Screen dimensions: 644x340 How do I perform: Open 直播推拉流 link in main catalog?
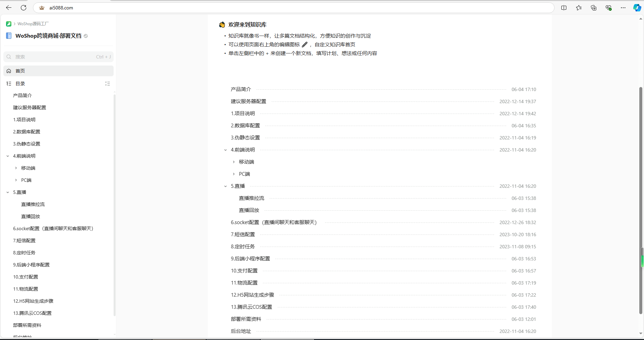pyautogui.click(x=251, y=198)
